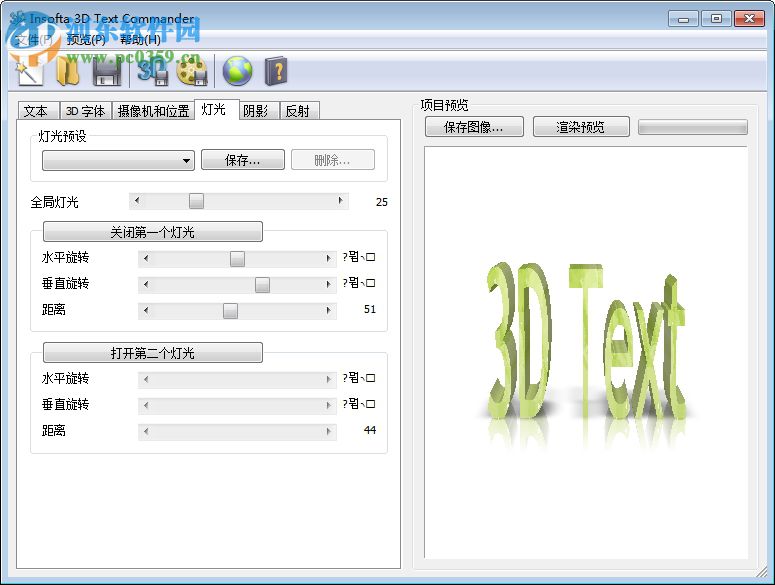Click the 保存图像... button

point(474,127)
